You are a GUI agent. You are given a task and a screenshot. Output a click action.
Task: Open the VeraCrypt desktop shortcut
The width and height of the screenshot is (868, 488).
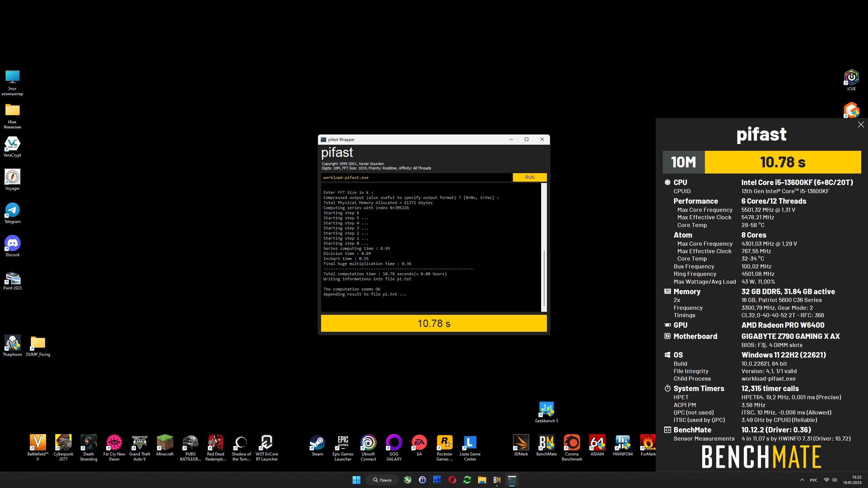point(13,147)
